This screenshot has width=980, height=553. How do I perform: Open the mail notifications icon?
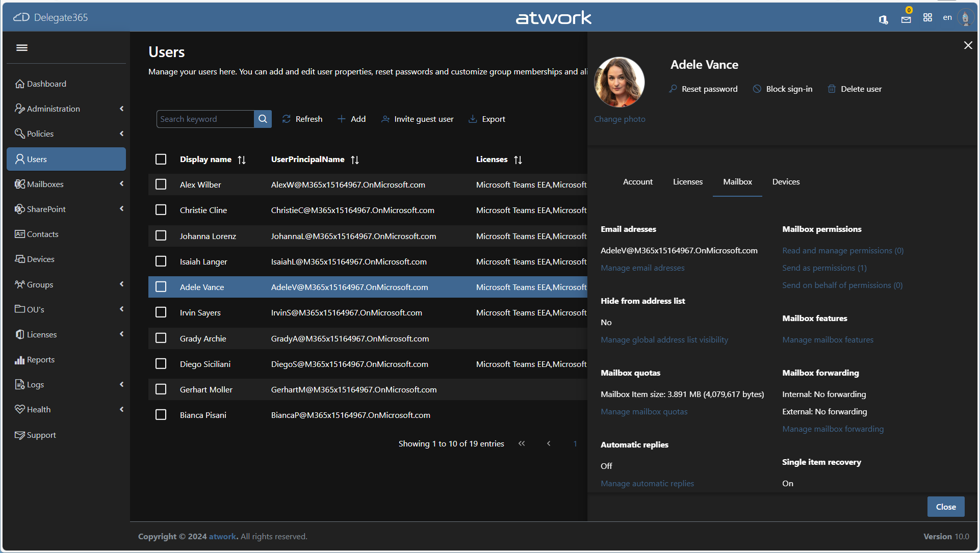(906, 19)
